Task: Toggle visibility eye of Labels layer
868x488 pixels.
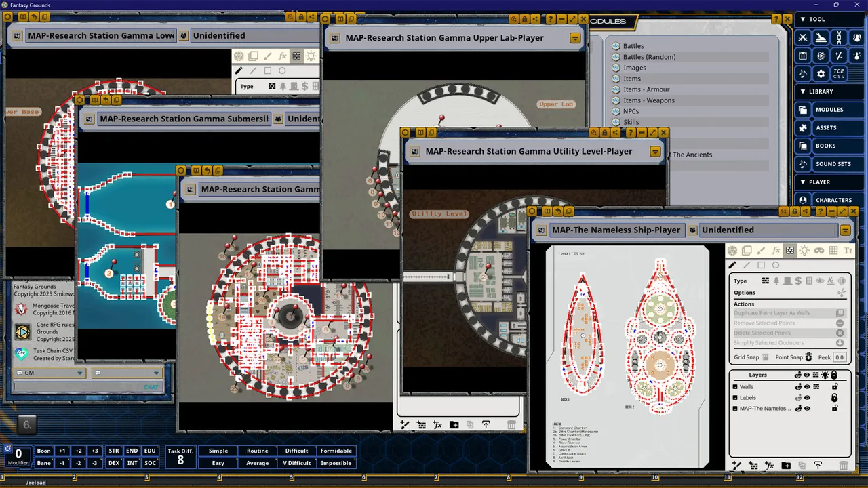Action: [807, 398]
